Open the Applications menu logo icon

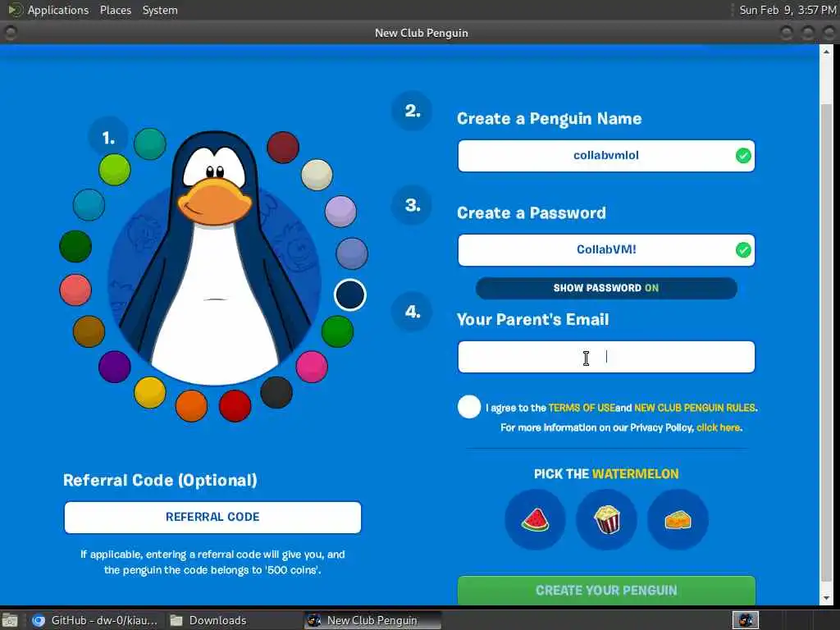pos(15,10)
